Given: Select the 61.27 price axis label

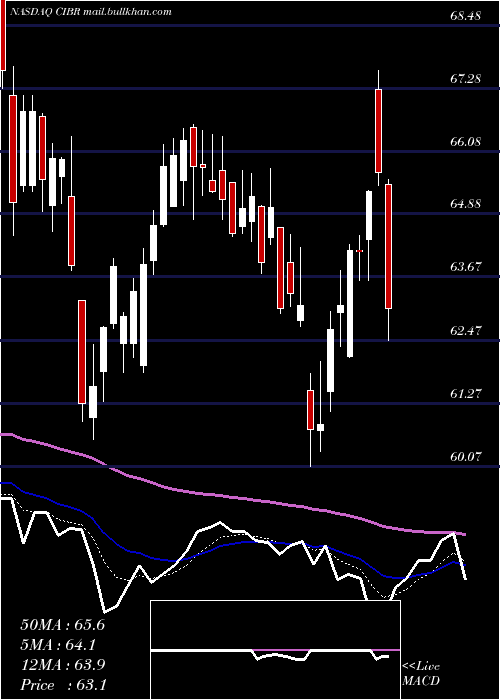Looking at the screenshot, I should coord(465,394).
